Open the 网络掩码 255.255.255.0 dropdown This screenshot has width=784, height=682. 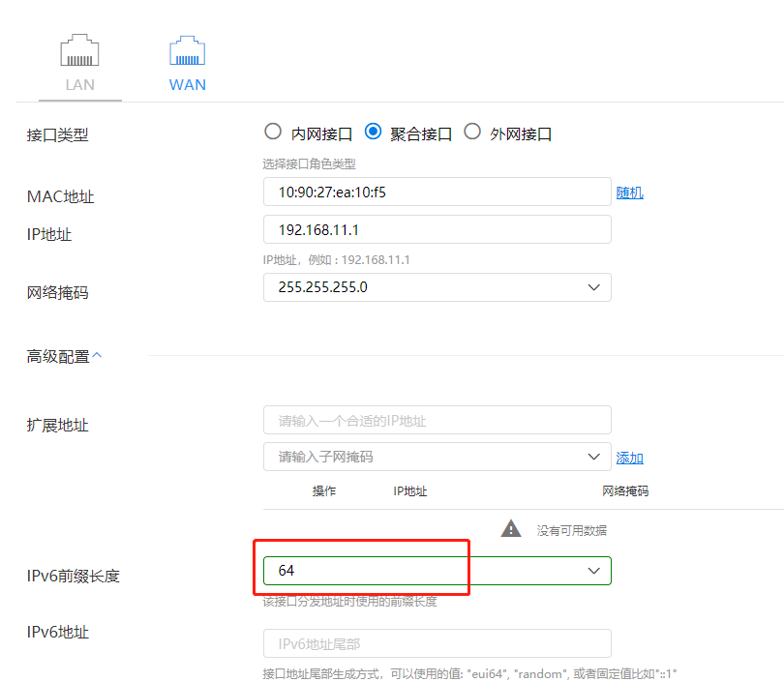tap(437, 287)
